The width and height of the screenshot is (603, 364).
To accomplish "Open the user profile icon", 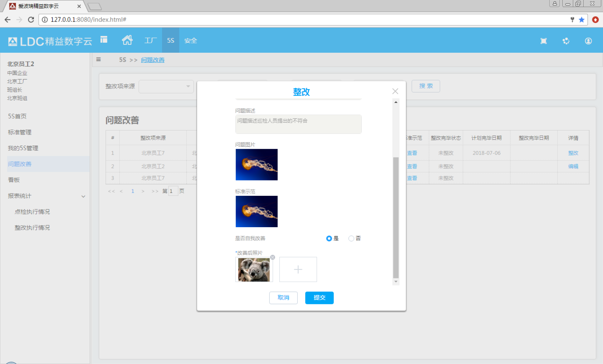I will (x=588, y=41).
